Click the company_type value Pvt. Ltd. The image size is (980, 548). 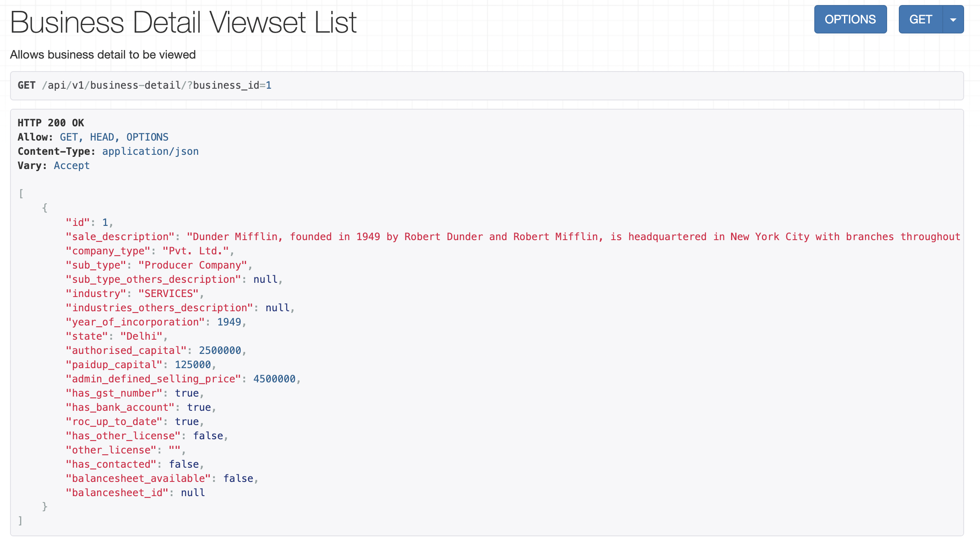tap(195, 251)
